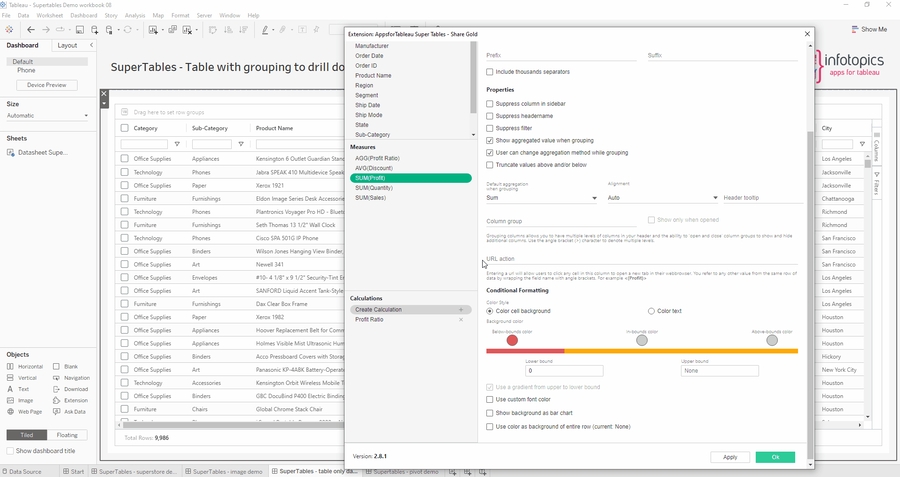Screen dimensions: 900x477
Task: Pick the below-bounds red color swatch
Action: tap(512, 341)
